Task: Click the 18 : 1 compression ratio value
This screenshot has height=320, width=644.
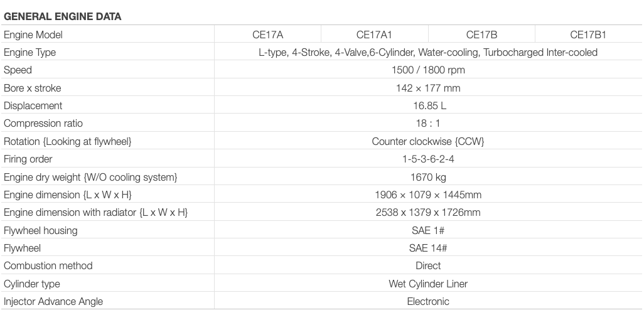Action: coord(428,124)
